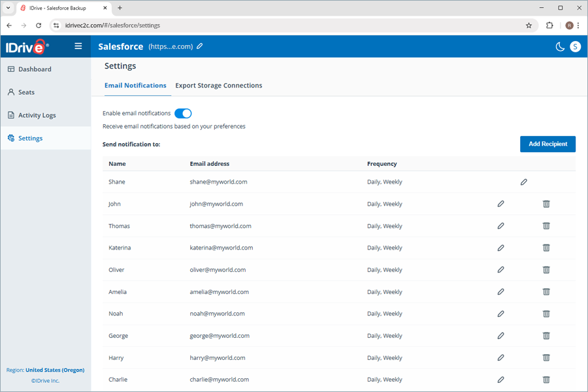This screenshot has height=392, width=588.
Task: Edit the Salesforce URL pencil icon
Action: point(200,46)
